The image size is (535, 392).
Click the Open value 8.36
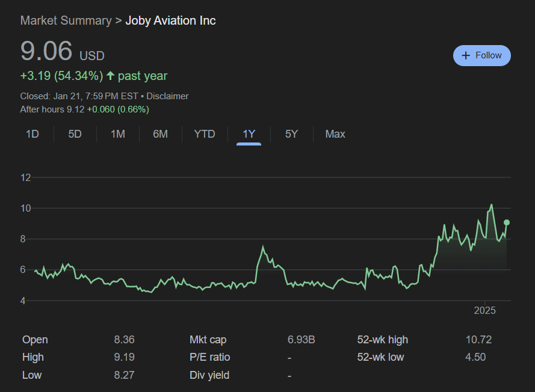coord(124,340)
